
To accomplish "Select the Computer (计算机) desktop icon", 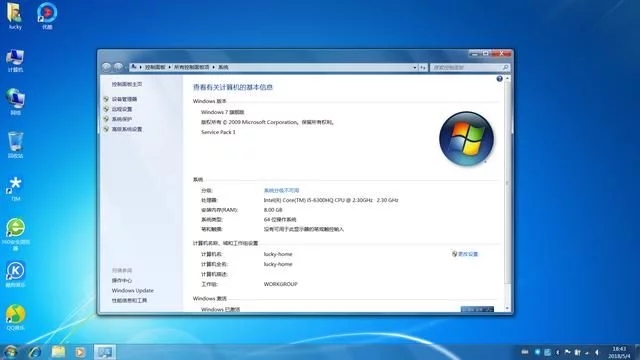I will [15, 60].
